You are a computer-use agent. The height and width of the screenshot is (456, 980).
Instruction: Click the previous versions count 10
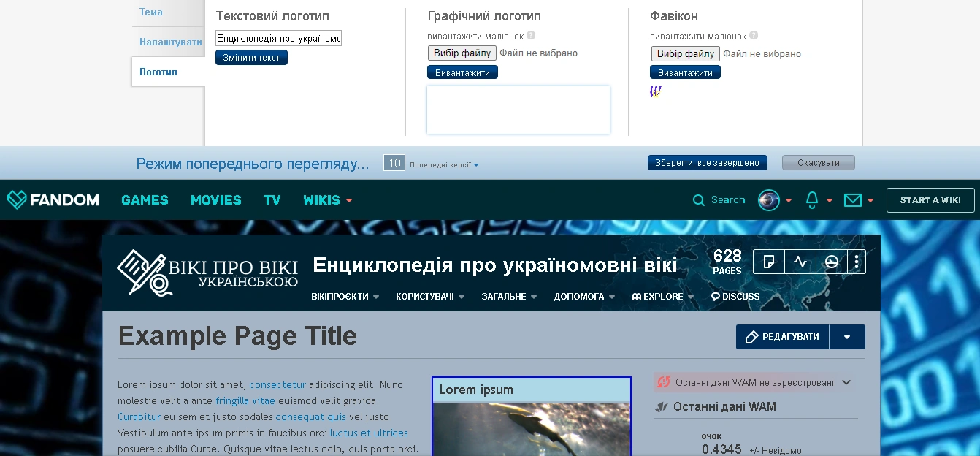394,163
